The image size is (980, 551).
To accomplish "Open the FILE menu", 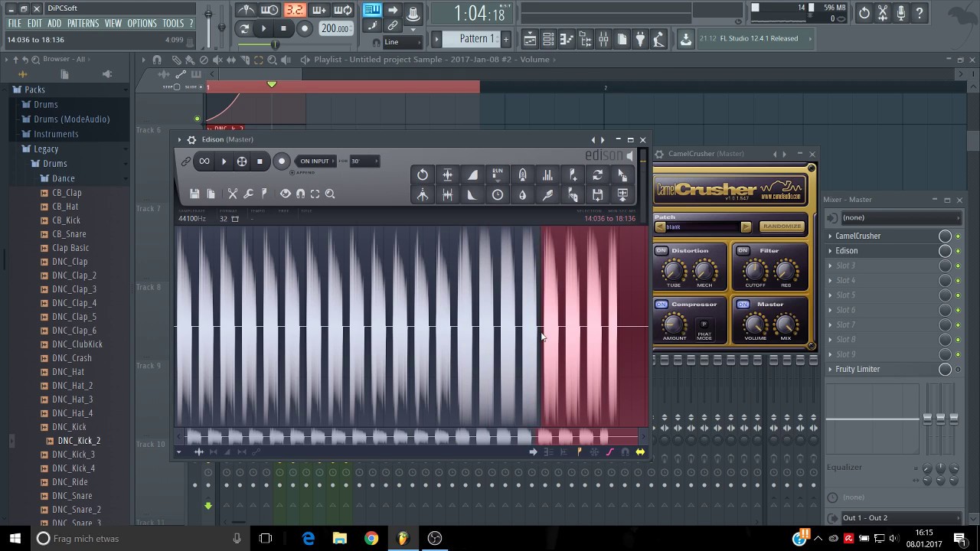I will point(15,24).
